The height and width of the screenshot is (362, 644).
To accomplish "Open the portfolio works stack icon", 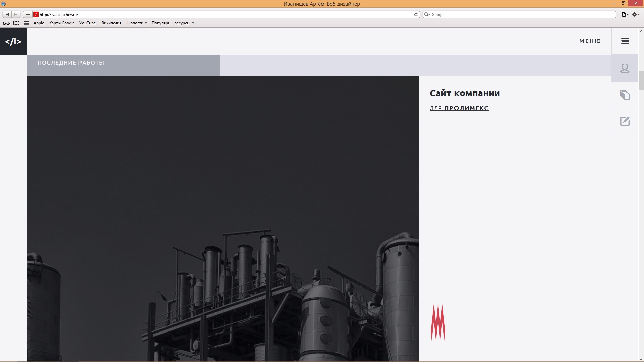I will pyautogui.click(x=625, y=95).
